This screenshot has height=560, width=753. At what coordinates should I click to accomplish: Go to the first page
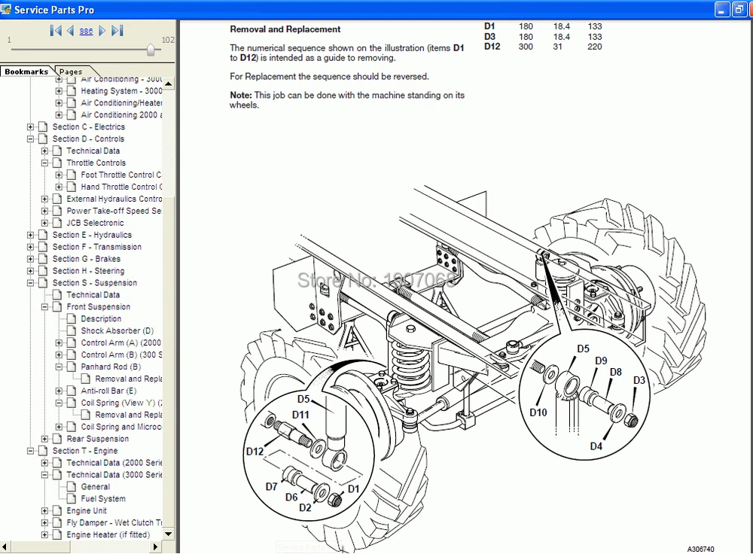coord(56,31)
